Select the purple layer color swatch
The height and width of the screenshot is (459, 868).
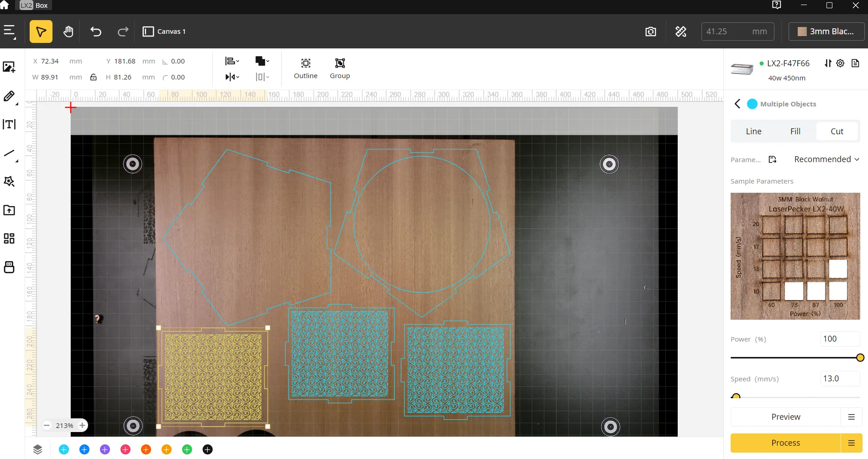point(105,449)
